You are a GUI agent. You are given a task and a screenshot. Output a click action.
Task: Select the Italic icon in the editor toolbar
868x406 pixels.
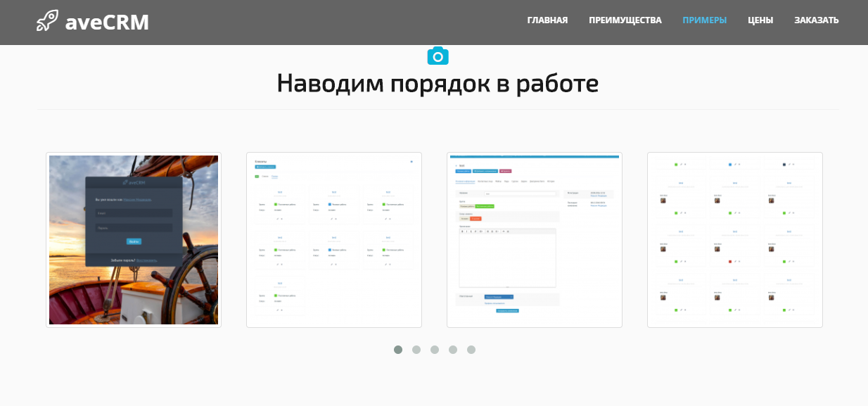click(466, 231)
